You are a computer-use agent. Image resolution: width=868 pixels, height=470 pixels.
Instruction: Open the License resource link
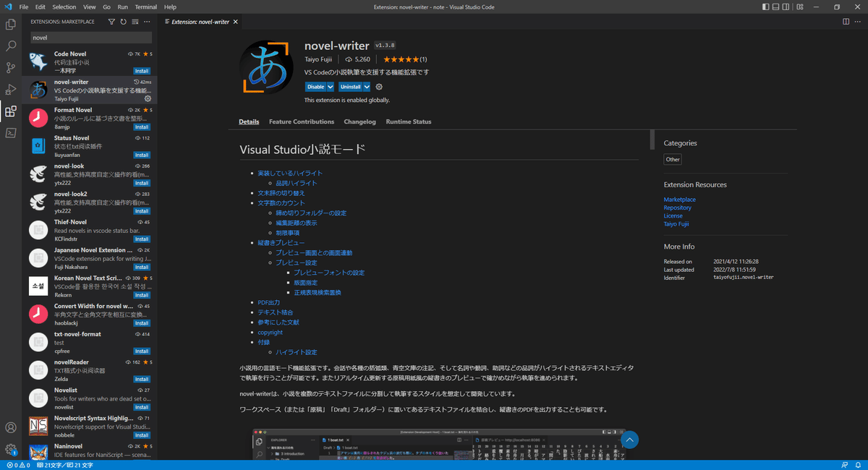[x=673, y=215]
